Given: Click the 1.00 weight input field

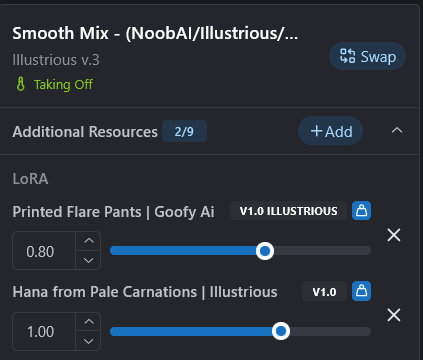Looking at the screenshot, I should coord(44,331).
